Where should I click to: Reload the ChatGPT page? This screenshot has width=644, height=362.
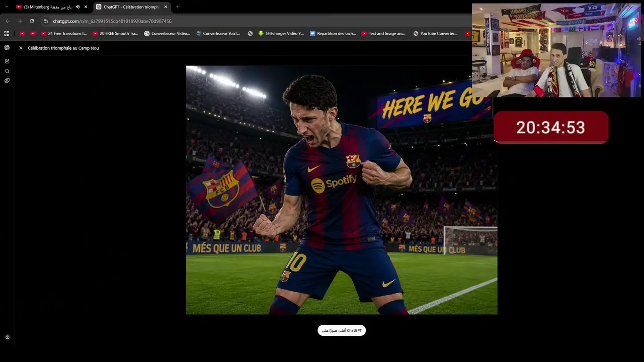point(32,21)
